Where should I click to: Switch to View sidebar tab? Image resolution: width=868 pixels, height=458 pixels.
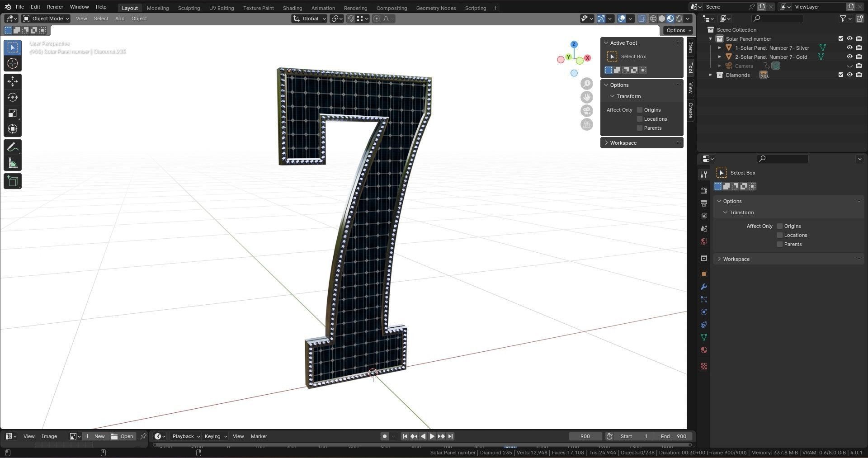pos(690,88)
